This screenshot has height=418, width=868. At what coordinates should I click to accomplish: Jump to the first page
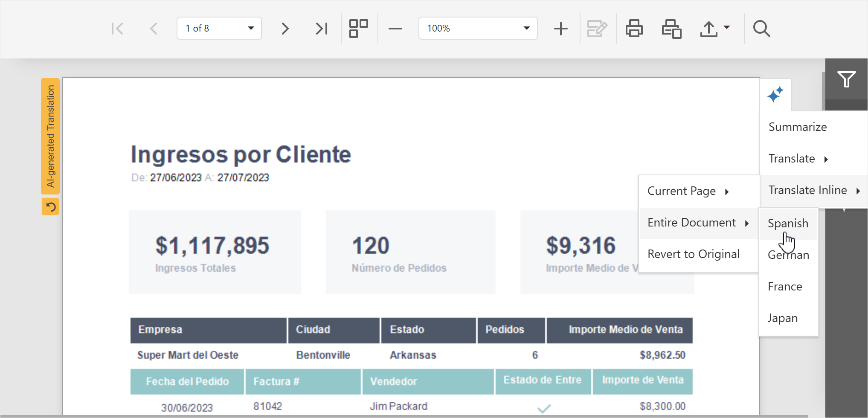(117, 28)
